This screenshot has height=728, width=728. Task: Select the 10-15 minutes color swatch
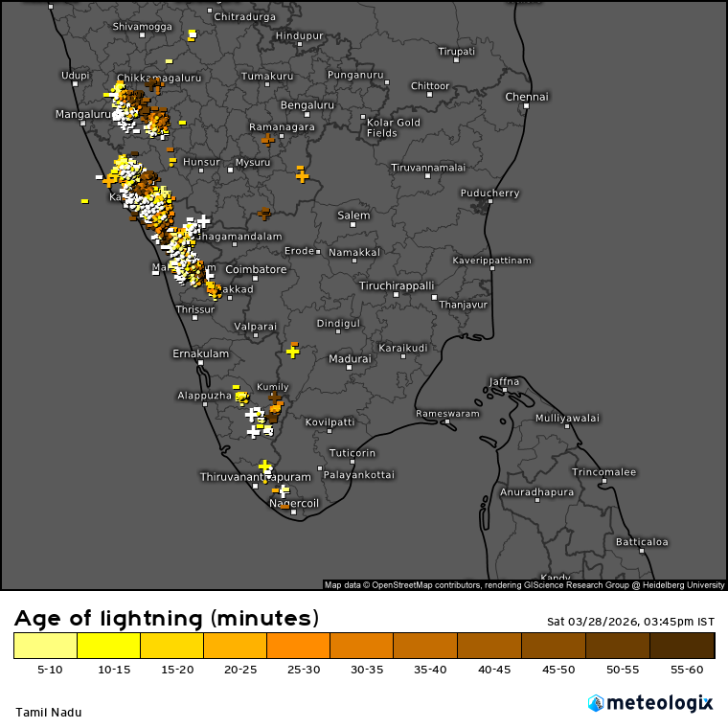(108, 646)
